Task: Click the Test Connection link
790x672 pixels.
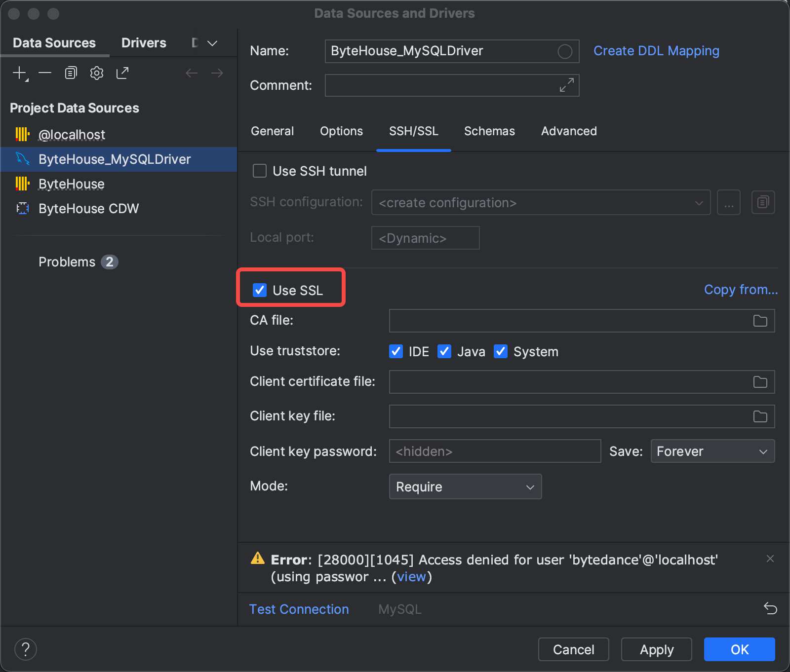Action: tap(299, 609)
